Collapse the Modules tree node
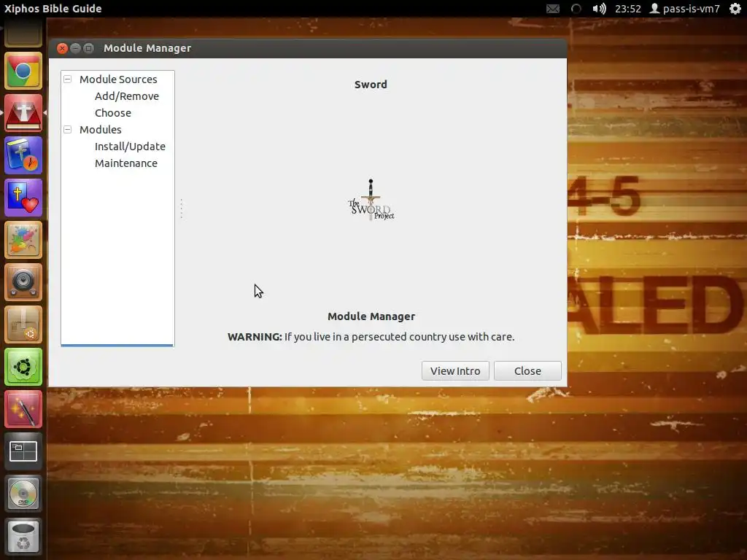Screen dimensions: 747x560 click(x=68, y=130)
